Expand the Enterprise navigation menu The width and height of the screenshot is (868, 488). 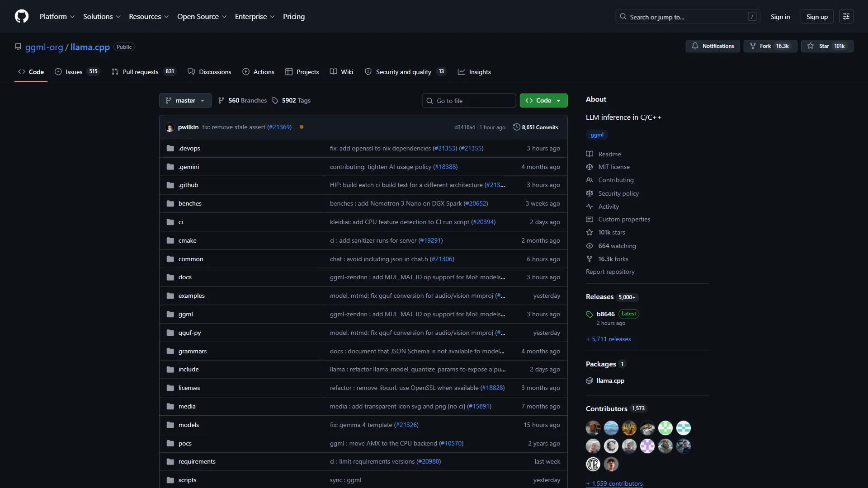pos(255,16)
